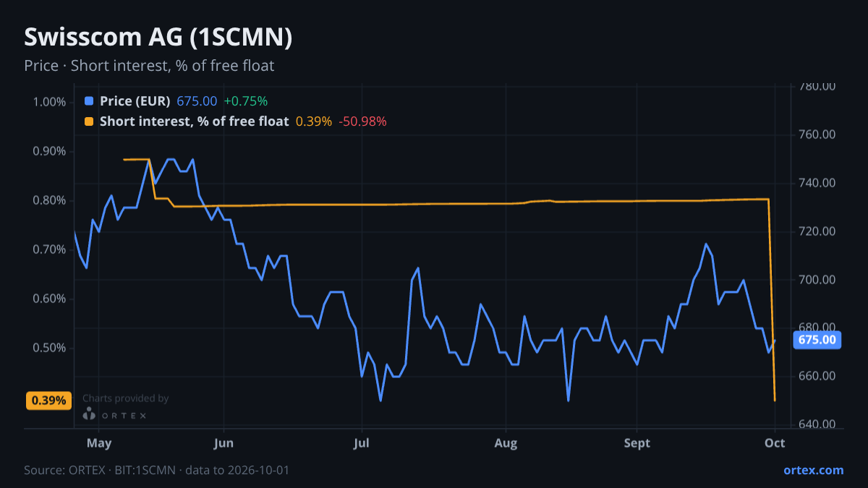Viewport: 868px width, 488px height.
Task: Click the May label on time axis
Action: point(99,443)
